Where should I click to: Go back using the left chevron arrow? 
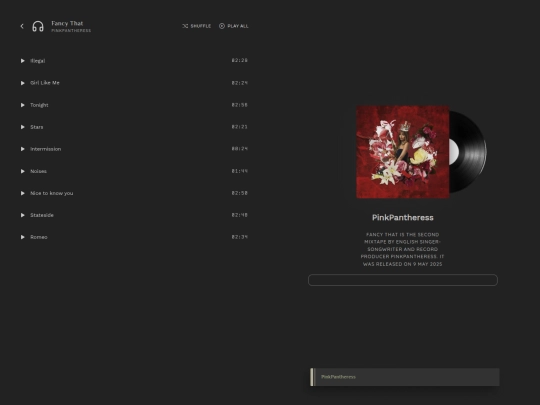click(x=22, y=26)
